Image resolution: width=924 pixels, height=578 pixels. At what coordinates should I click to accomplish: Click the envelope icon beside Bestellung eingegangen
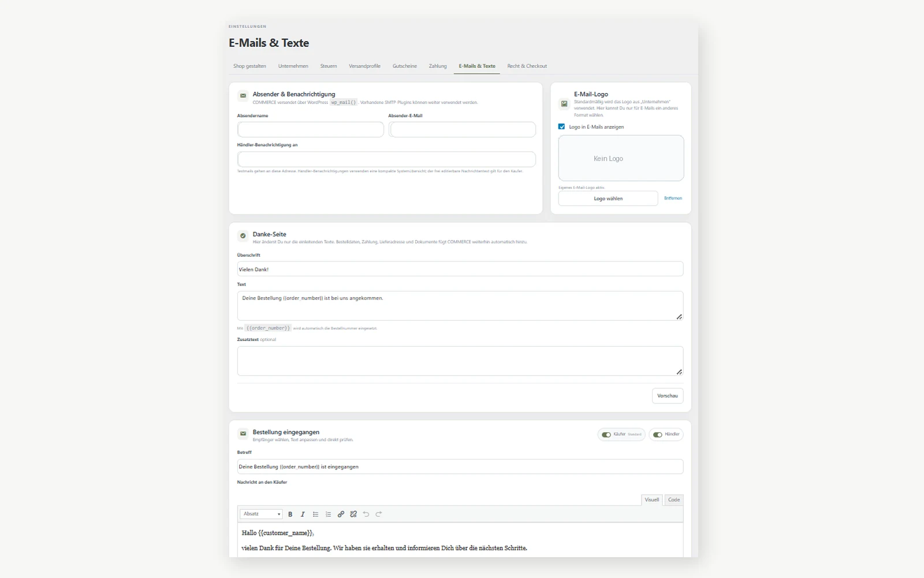243,433
